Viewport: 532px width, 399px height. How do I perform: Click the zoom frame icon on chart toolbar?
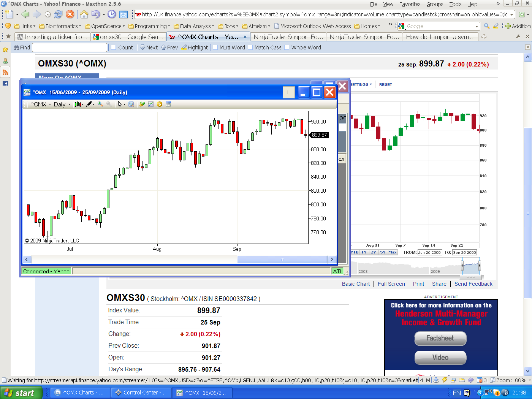click(131, 104)
